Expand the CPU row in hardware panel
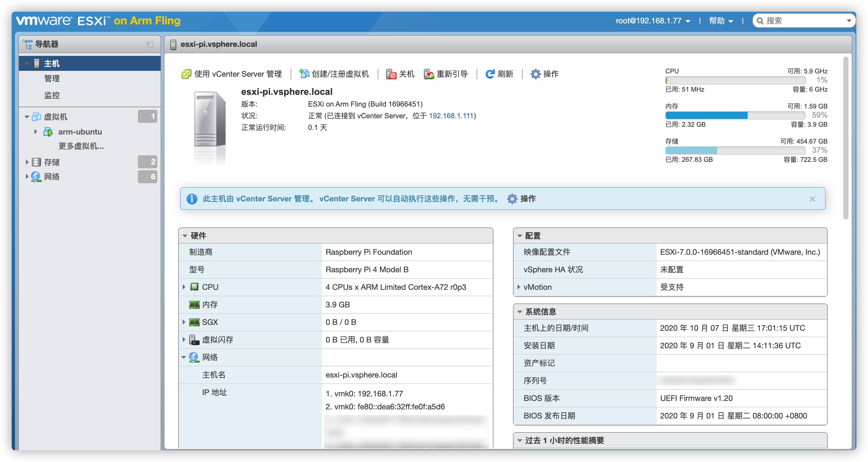 click(184, 287)
